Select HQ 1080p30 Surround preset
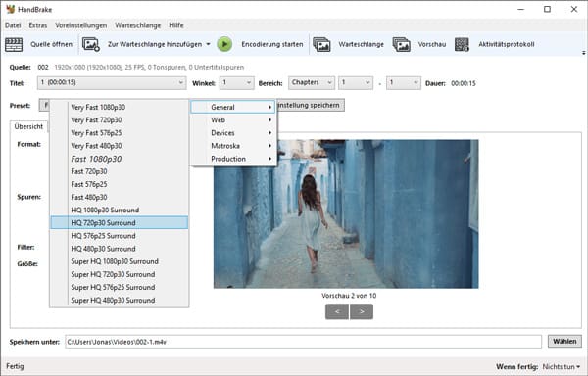The width and height of the screenshot is (588, 376). tap(120, 211)
